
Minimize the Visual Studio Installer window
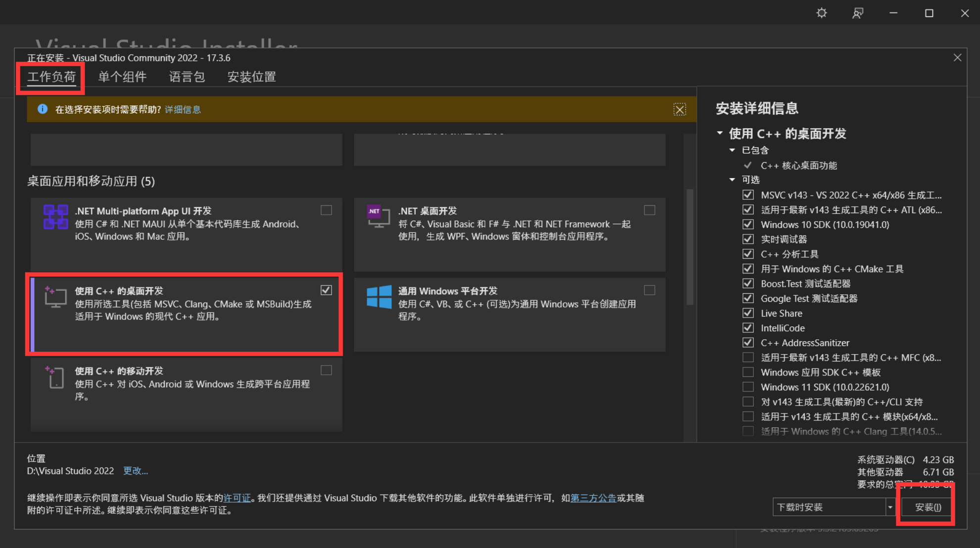point(893,13)
